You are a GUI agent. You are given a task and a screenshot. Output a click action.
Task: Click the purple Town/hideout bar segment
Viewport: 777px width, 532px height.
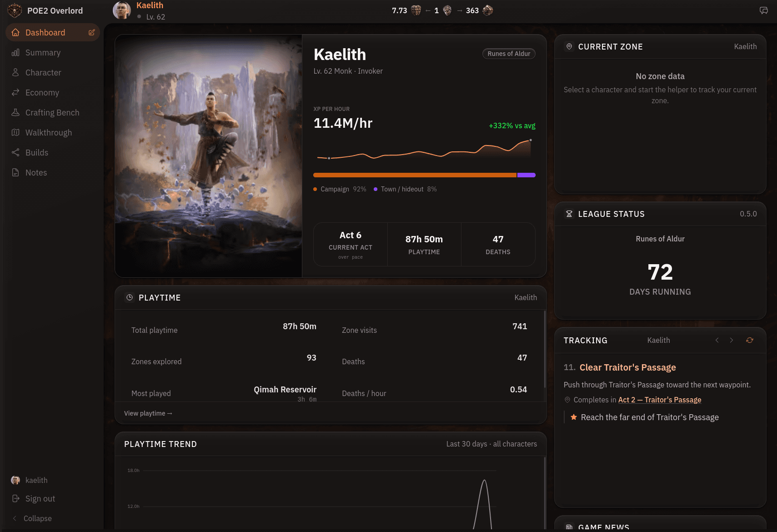click(526, 175)
